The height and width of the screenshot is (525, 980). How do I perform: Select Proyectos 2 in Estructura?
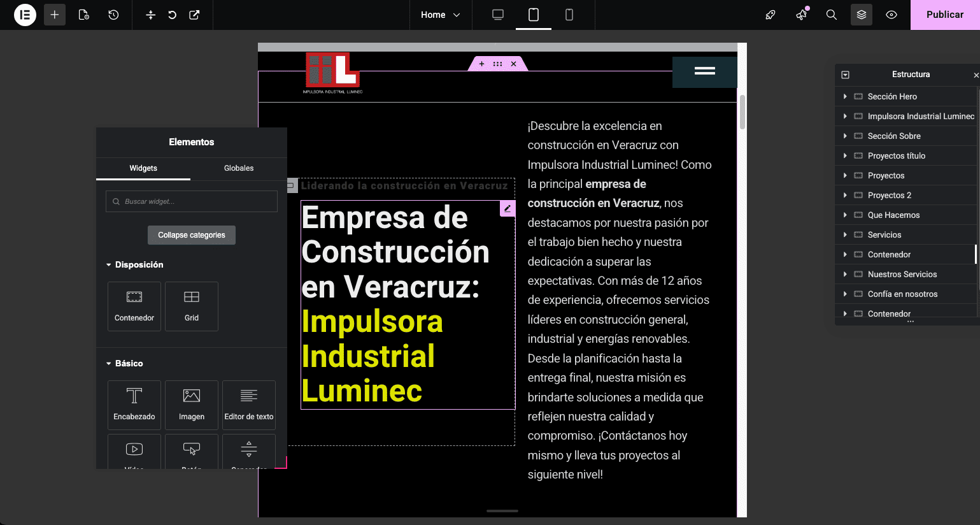coord(906,195)
